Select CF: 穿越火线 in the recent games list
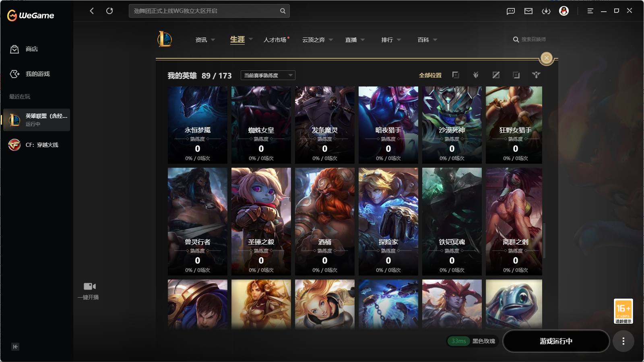Image resolution: width=644 pixels, height=362 pixels. point(37,145)
